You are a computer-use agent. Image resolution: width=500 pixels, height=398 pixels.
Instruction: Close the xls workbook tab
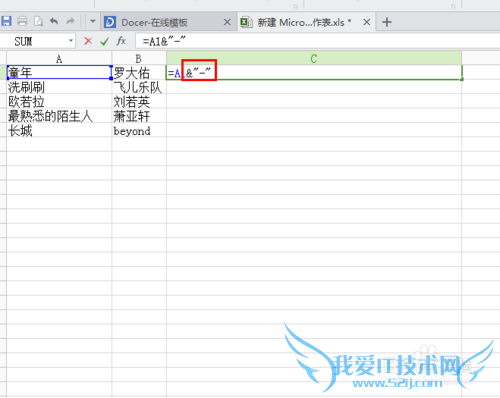click(367, 22)
